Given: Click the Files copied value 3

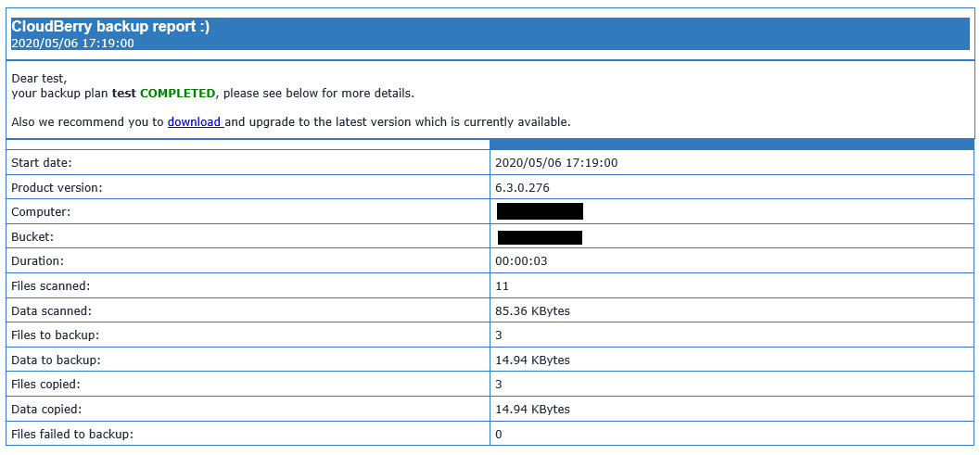Looking at the screenshot, I should 499,385.
